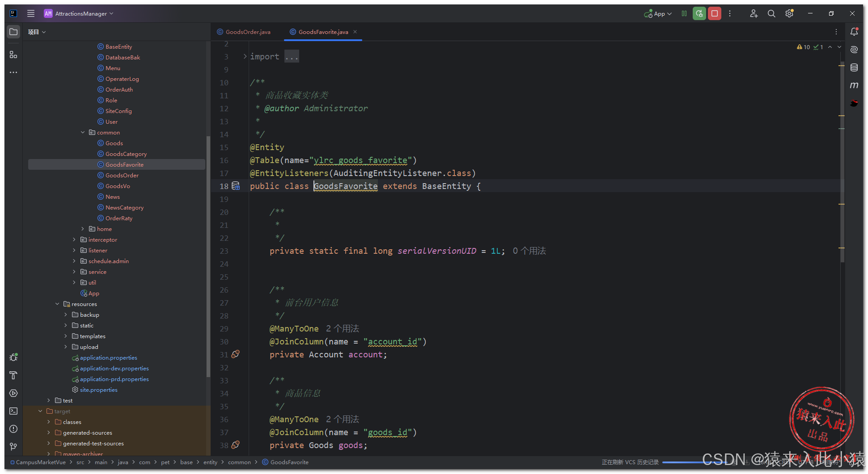Open the more tool windows ellipsis
The width and height of the screenshot is (868, 474).
[x=13, y=72]
